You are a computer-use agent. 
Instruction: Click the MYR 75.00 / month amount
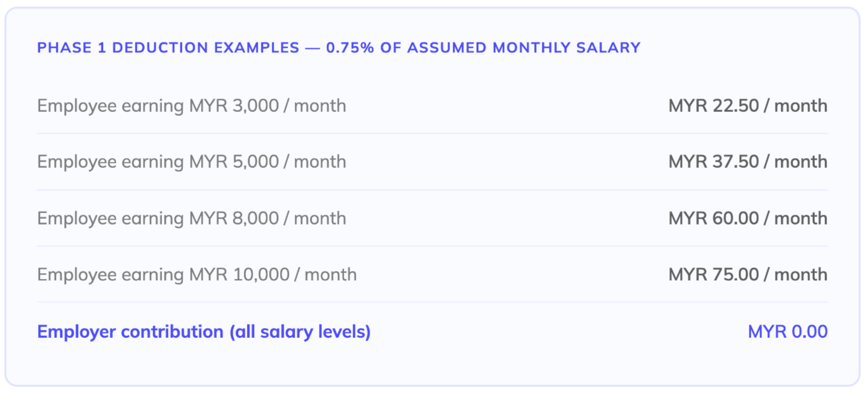748,275
